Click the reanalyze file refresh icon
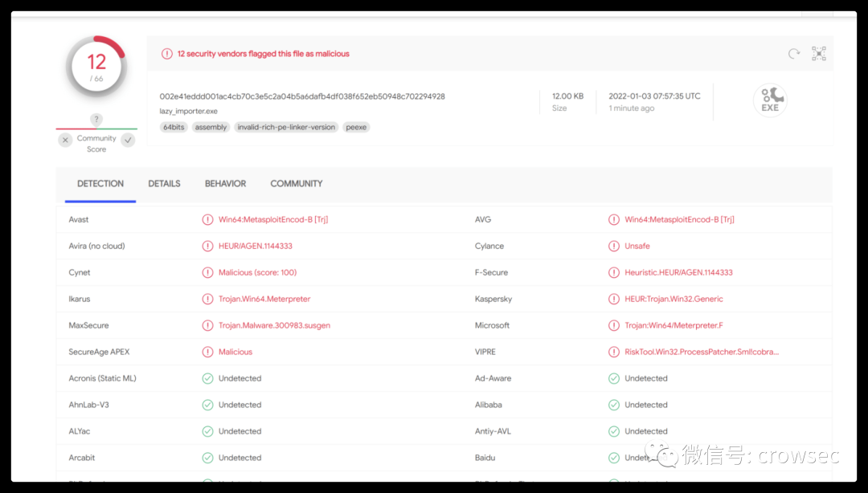This screenshot has width=868, height=493. click(794, 54)
